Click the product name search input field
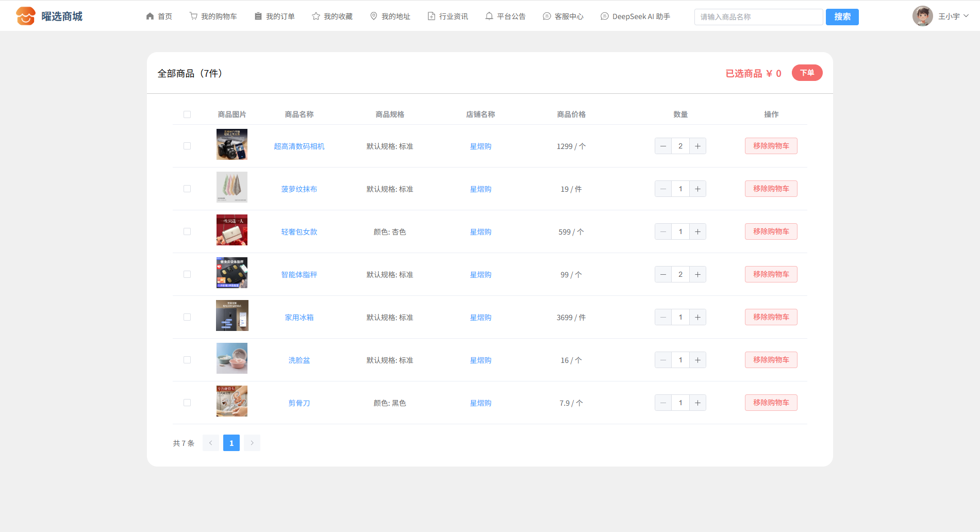The image size is (980, 532). coord(758,17)
